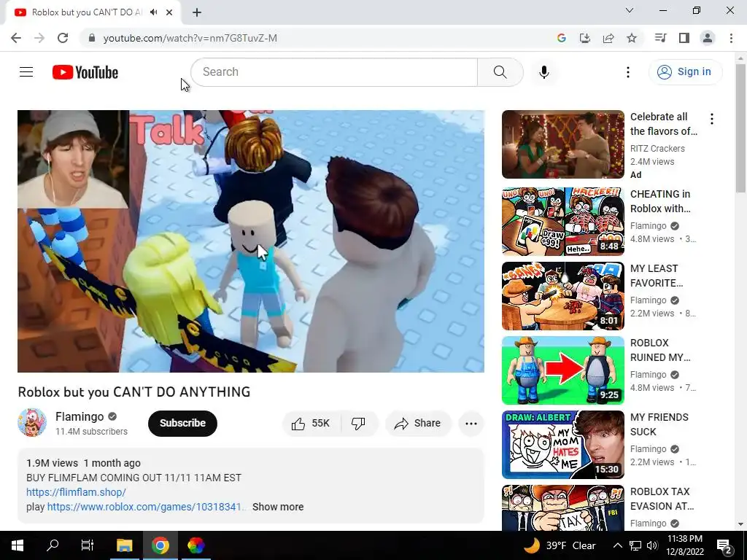Like the video with thumbs up
The image size is (747, 560).
(312, 424)
